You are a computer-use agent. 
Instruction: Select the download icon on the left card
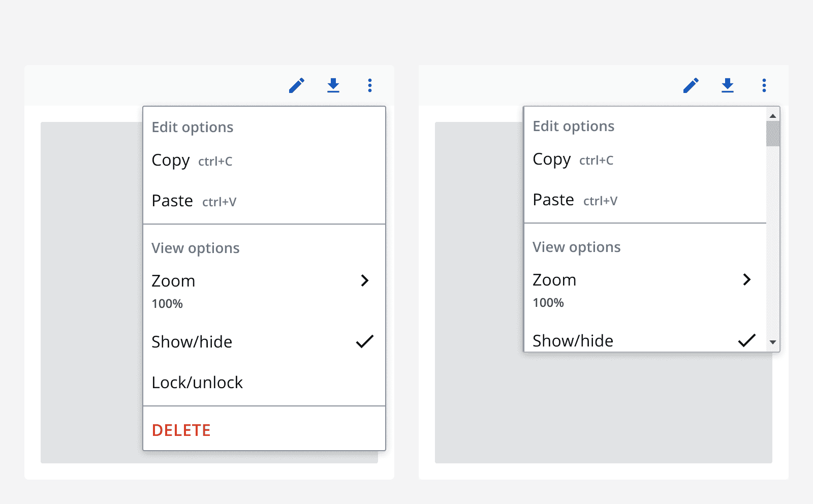point(334,85)
